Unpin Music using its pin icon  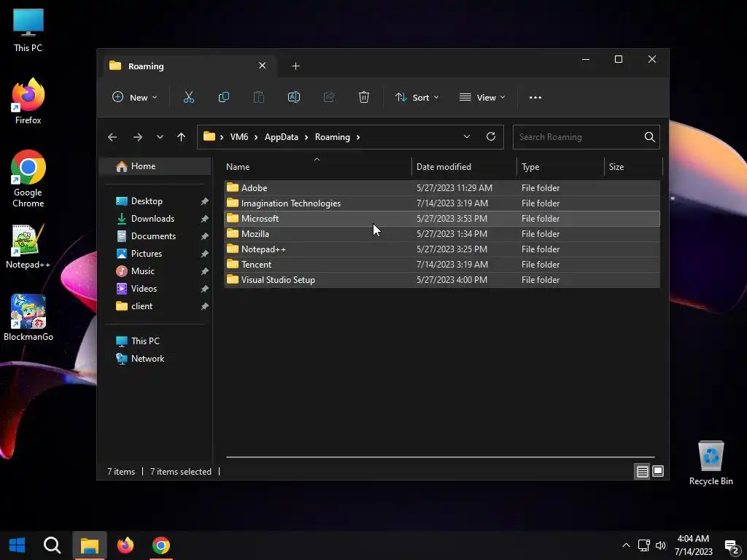tap(205, 271)
